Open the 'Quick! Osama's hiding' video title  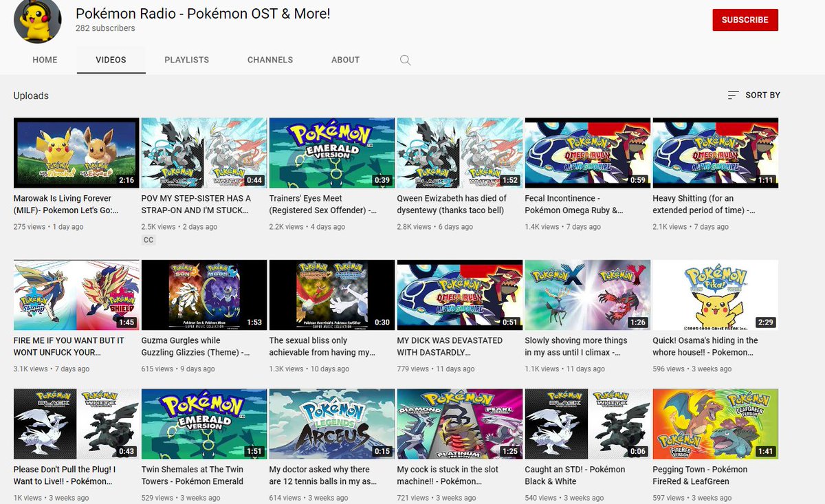[706, 346]
